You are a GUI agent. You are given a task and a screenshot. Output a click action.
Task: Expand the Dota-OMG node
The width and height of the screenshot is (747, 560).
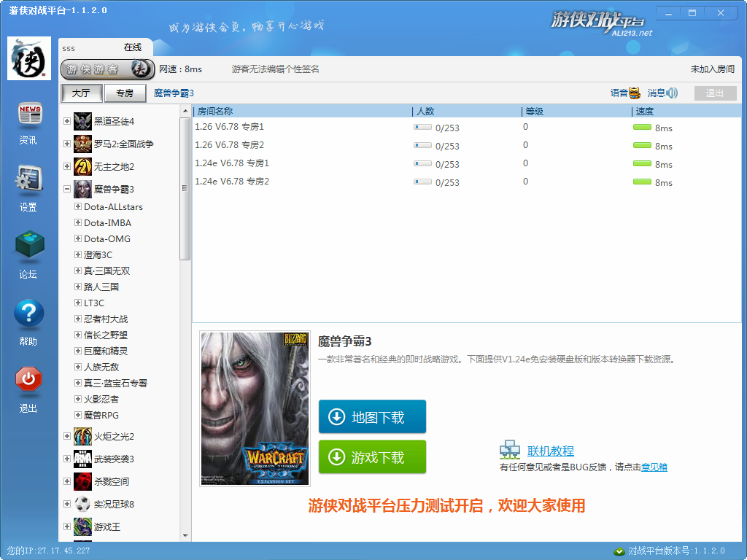tap(77, 238)
